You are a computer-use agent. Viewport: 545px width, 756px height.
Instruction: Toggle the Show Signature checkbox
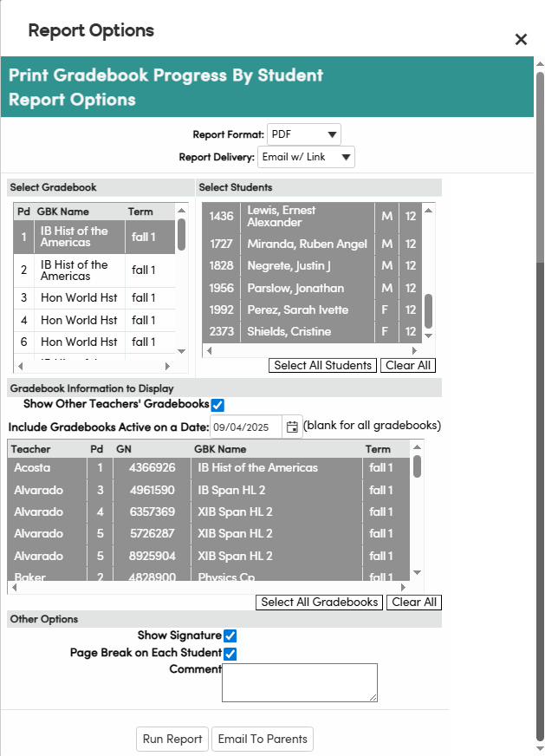230,636
